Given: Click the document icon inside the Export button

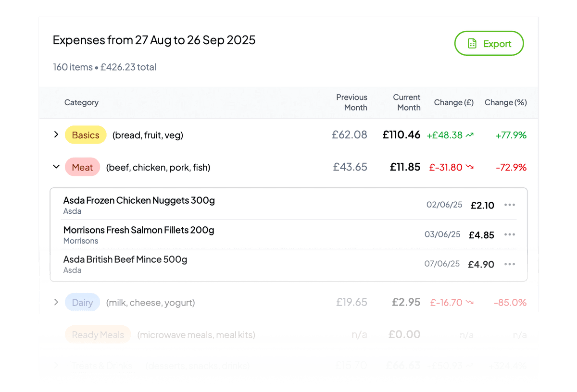Looking at the screenshot, I should coord(473,43).
